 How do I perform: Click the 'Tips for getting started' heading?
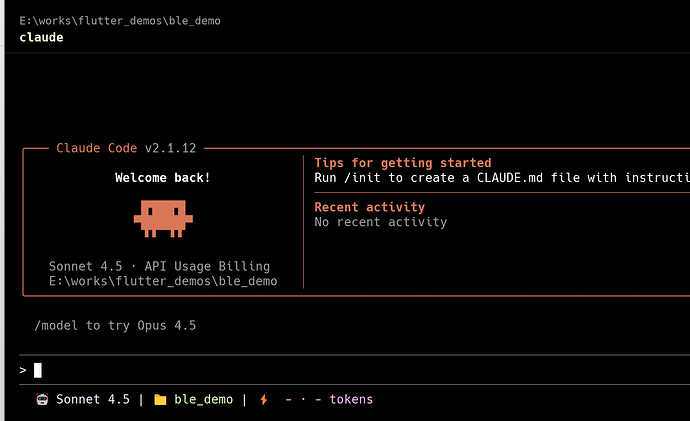point(403,163)
